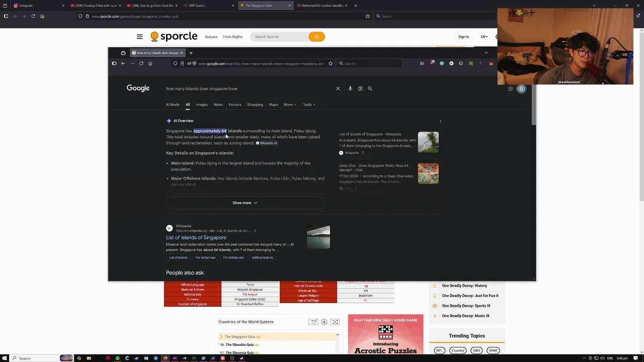Viewport: 644px width, 362px height.
Task: Collapse the quiz list up arrow
Action: point(337,335)
